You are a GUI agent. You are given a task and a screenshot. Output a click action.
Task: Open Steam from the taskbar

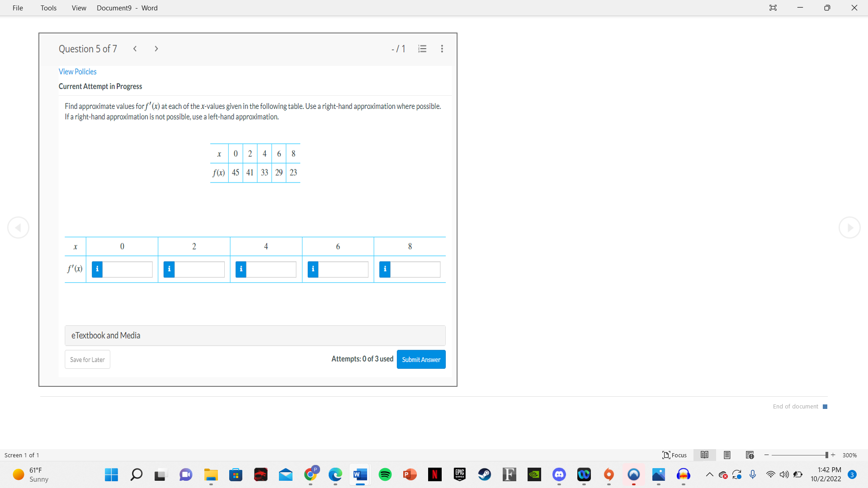[x=485, y=475]
